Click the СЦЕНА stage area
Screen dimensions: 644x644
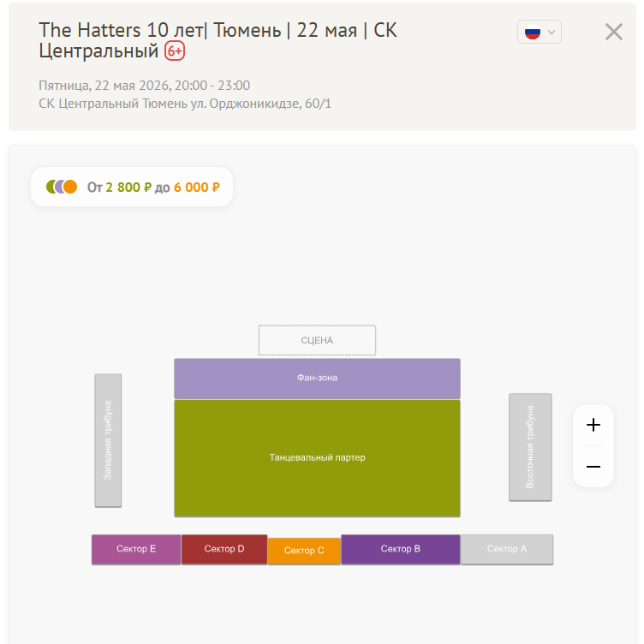click(317, 340)
